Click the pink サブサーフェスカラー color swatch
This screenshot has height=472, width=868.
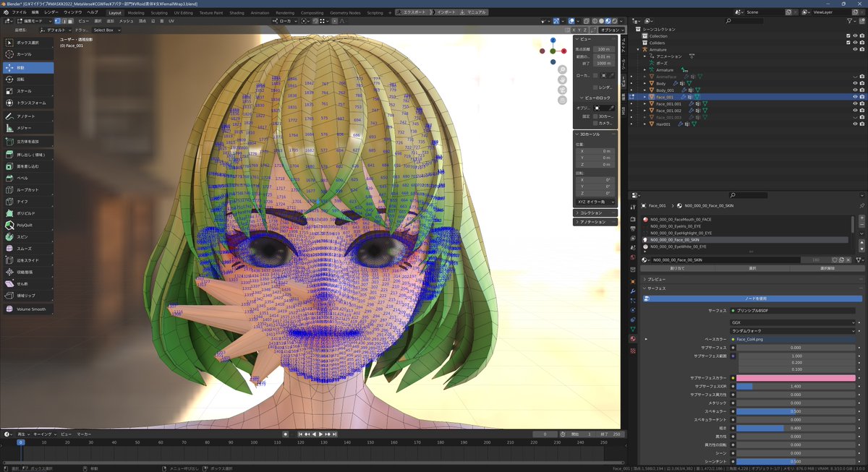pyautogui.click(x=796, y=377)
